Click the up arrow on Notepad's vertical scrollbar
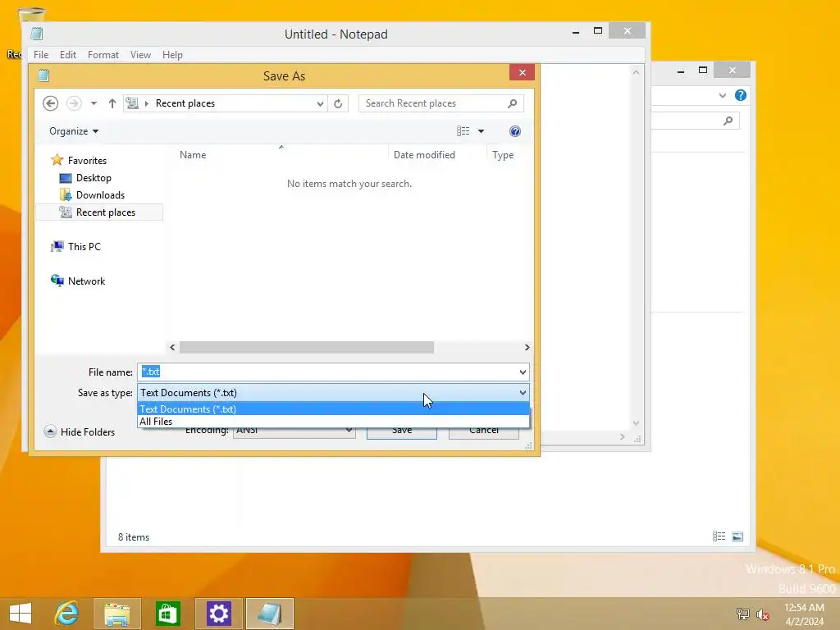 point(636,72)
